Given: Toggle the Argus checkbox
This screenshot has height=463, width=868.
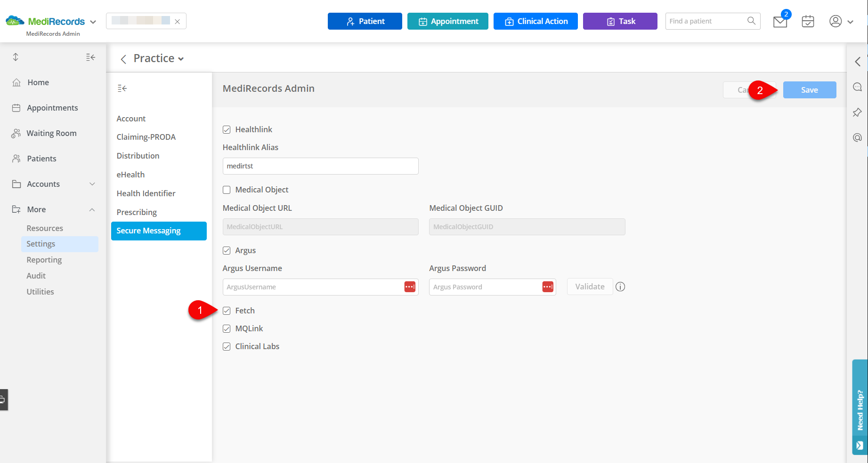Looking at the screenshot, I should tap(227, 250).
